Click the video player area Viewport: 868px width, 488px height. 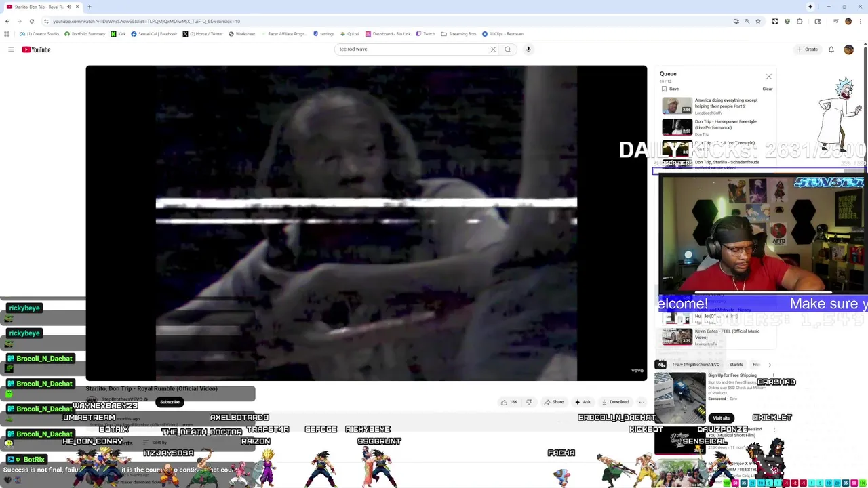click(x=366, y=223)
